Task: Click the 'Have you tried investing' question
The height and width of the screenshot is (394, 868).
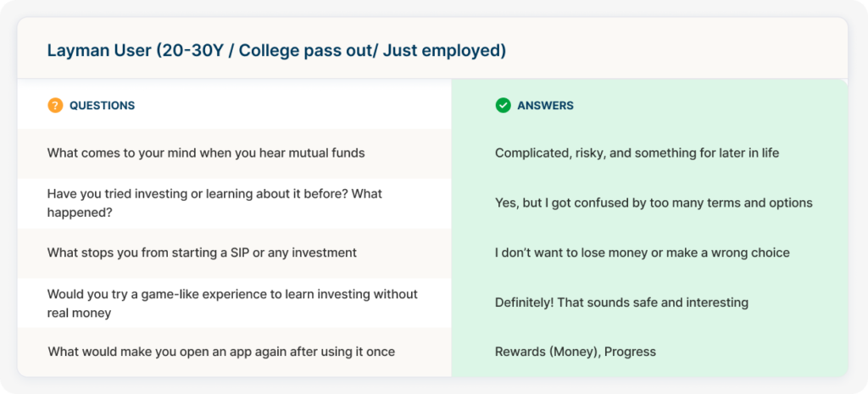Action: pos(214,203)
